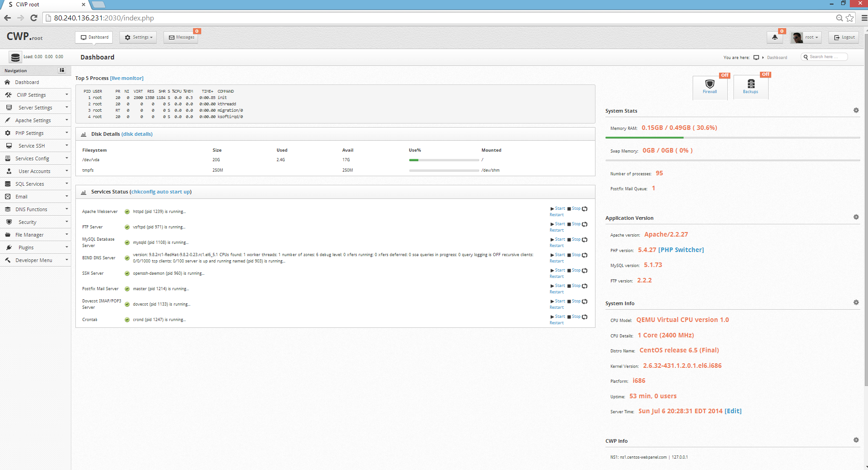868x470 pixels.
Task: Click the root user avatar
Action: tap(797, 37)
